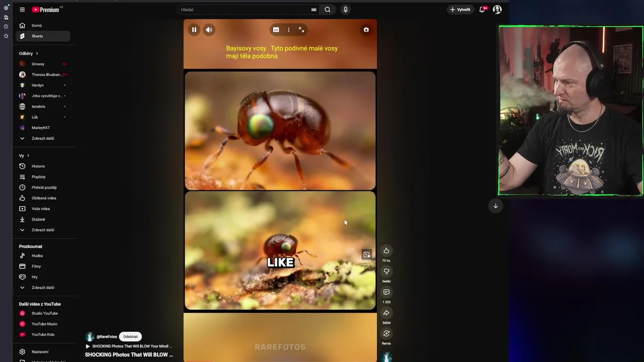The width and height of the screenshot is (644, 362).
Task: Dislike the Short (Nelíbí)
Action: click(386, 271)
